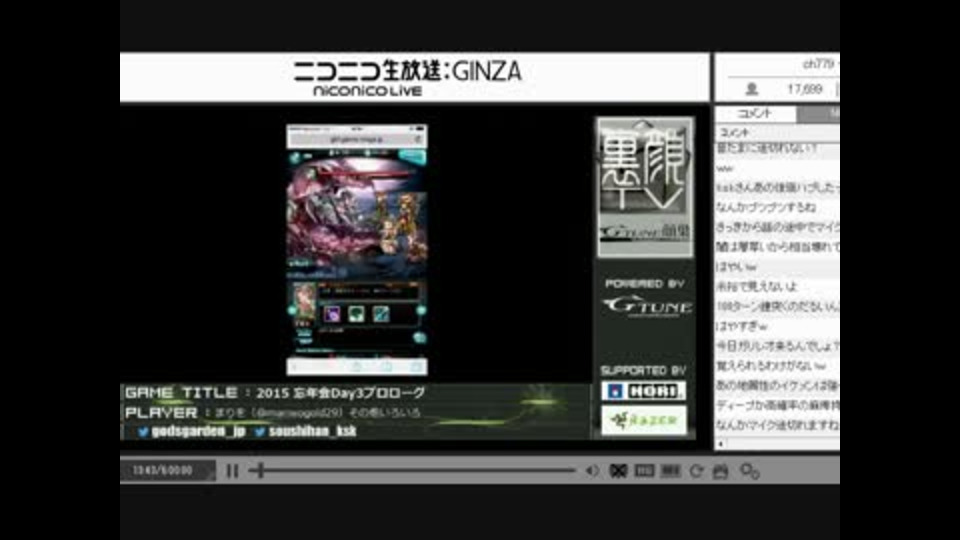
Task: Select the コメント tab in comment panel
Action: (x=755, y=113)
